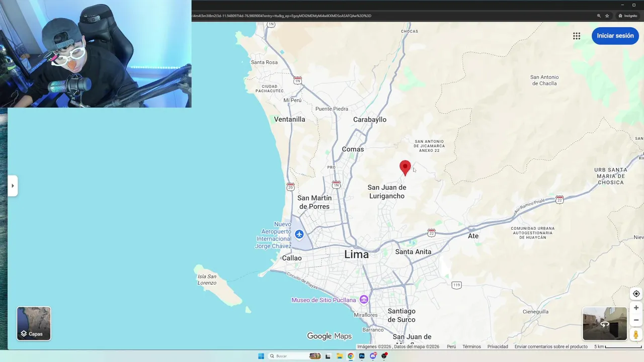Screen dimensions: 644x362
Task: Click the Museo de Sitio Pucllana marker icon
Action: tap(364, 300)
